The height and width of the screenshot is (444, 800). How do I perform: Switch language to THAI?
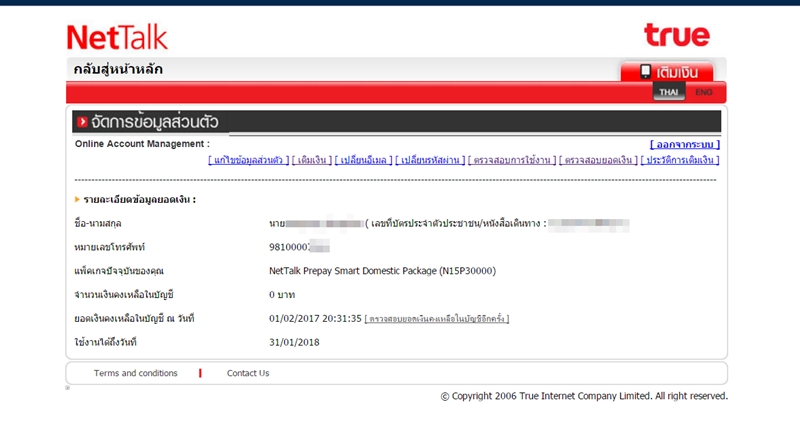pyautogui.click(x=669, y=92)
